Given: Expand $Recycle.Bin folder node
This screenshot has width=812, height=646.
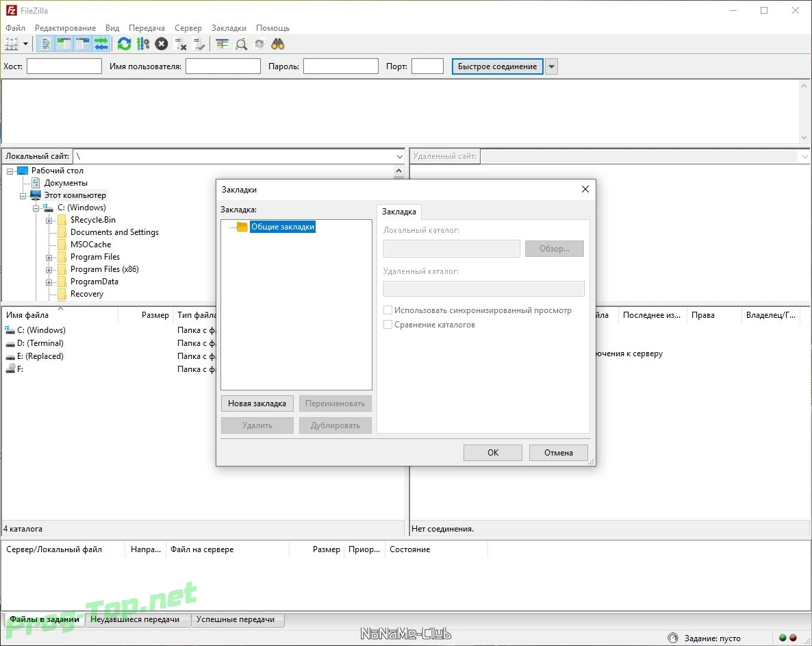Looking at the screenshot, I should 49,221.
